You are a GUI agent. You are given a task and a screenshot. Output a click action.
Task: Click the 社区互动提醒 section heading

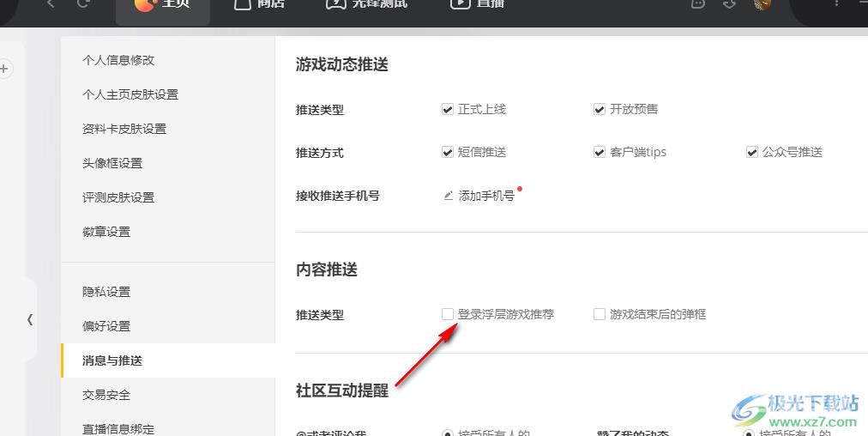coord(342,391)
